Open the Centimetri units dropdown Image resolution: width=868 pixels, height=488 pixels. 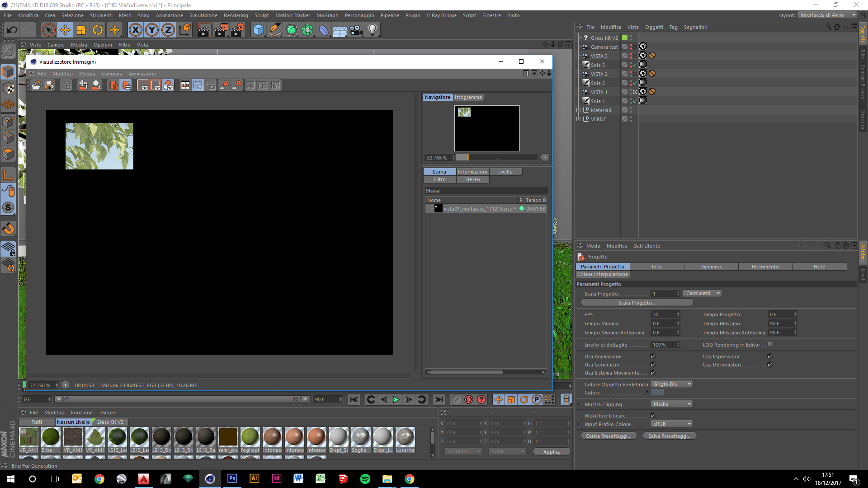click(702, 293)
